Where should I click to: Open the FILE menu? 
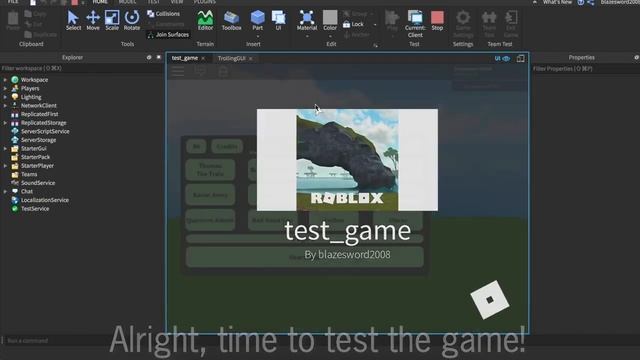pos(13,2)
